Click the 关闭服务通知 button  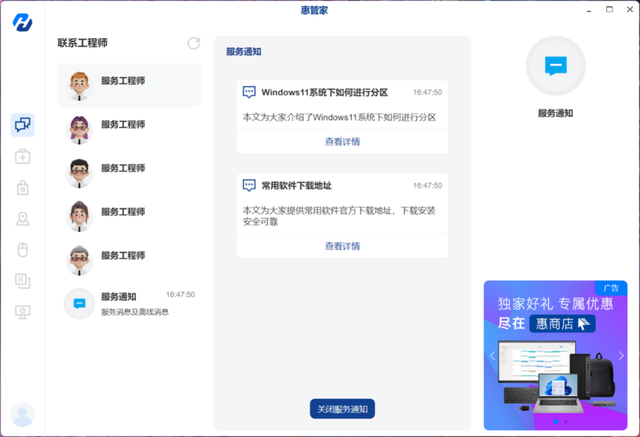click(x=342, y=409)
